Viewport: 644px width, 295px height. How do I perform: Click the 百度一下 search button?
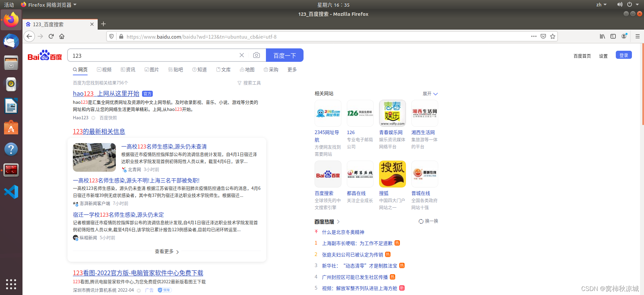(285, 55)
